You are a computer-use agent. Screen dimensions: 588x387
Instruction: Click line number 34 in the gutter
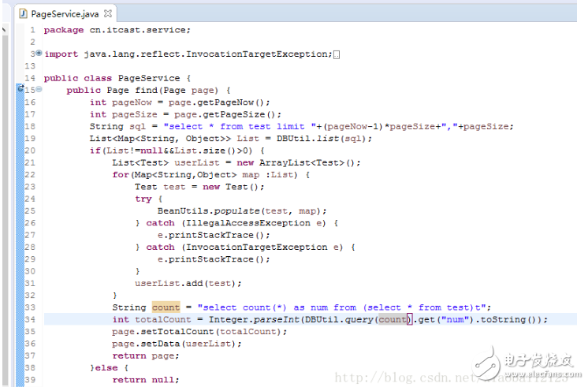[31, 319]
